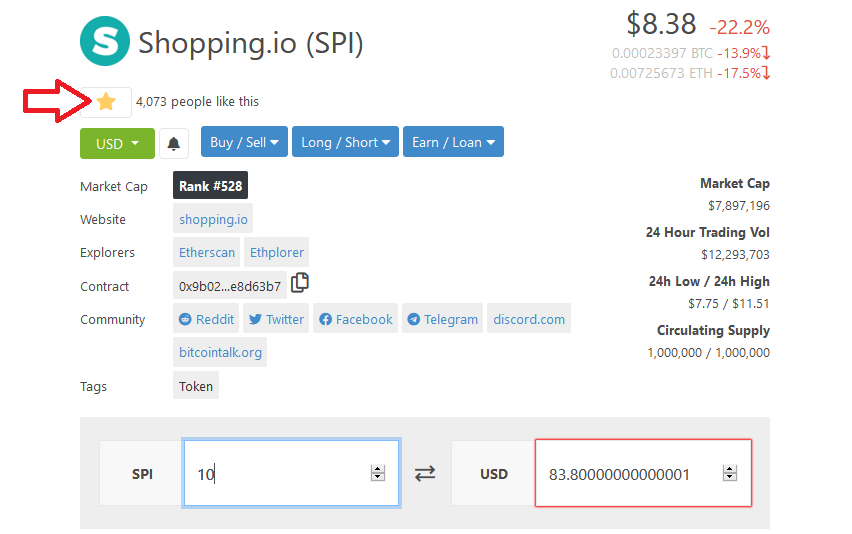852x534 pixels.
Task: Swap currencies with the double-arrow icon
Action: (x=425, y=473)
